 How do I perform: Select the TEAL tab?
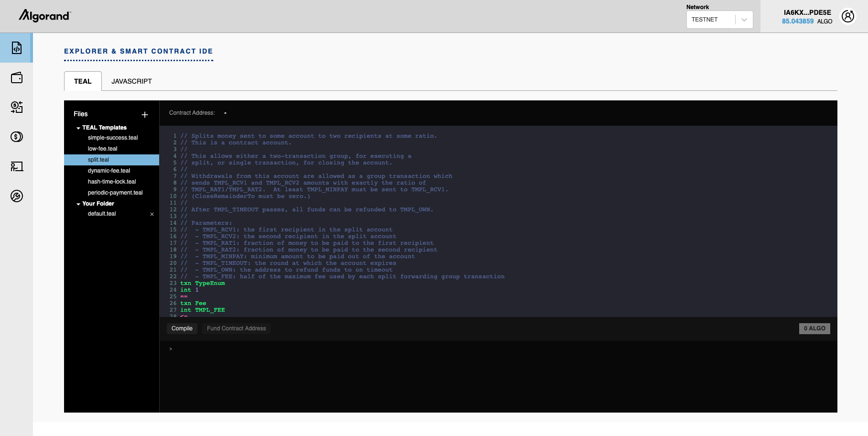click(82, 81)
